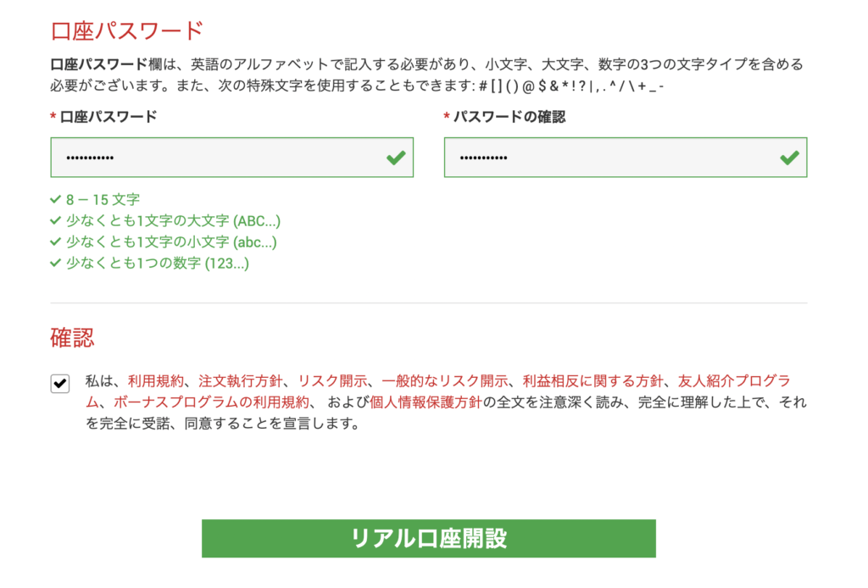The height and width of the screenshot is (588, 868).
Task: Click the checkmark beside the 小文字 (abc...) requirement
Action: 56,243
